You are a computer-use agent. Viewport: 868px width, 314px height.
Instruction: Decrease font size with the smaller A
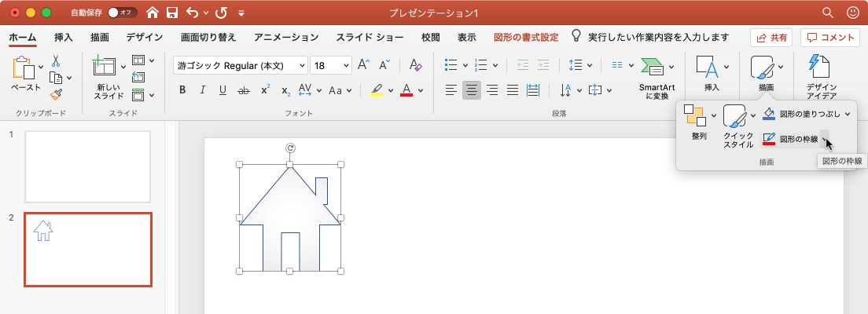tap(384, 64)
